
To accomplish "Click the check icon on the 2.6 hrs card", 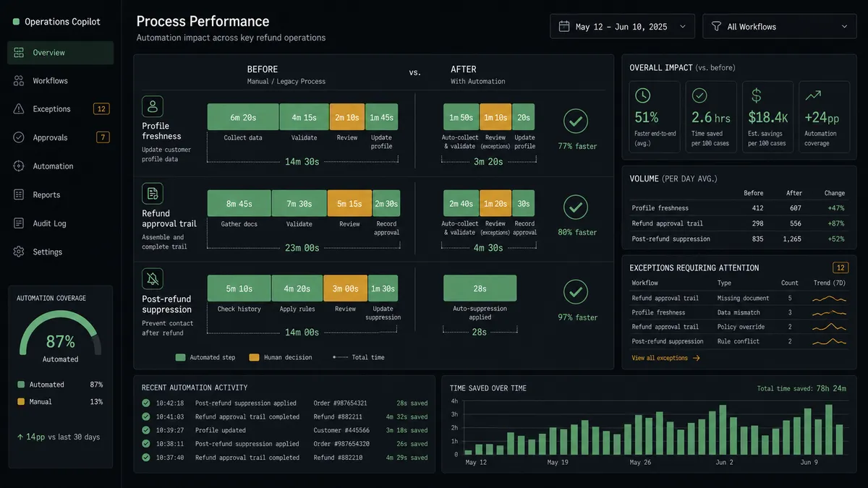I will click(699, 95).
